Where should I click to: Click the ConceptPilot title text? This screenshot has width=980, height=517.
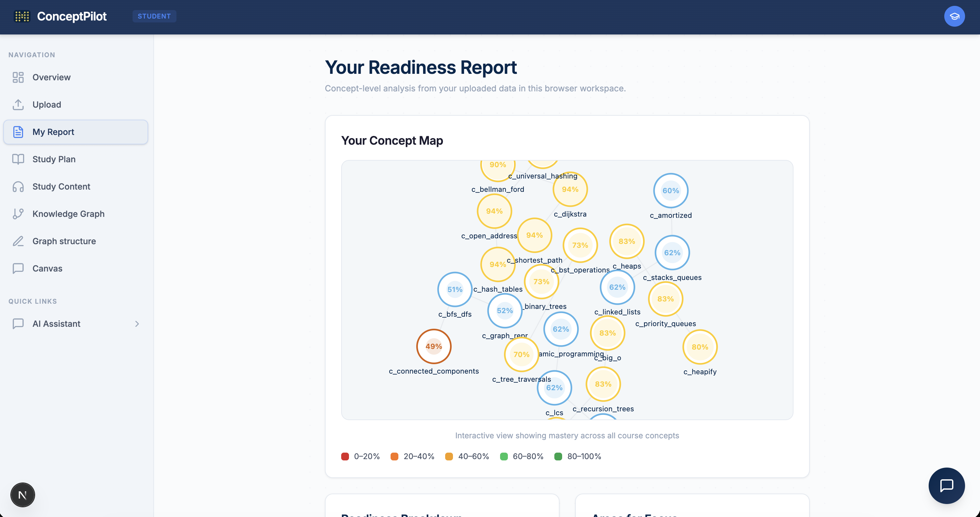[71, 16]
